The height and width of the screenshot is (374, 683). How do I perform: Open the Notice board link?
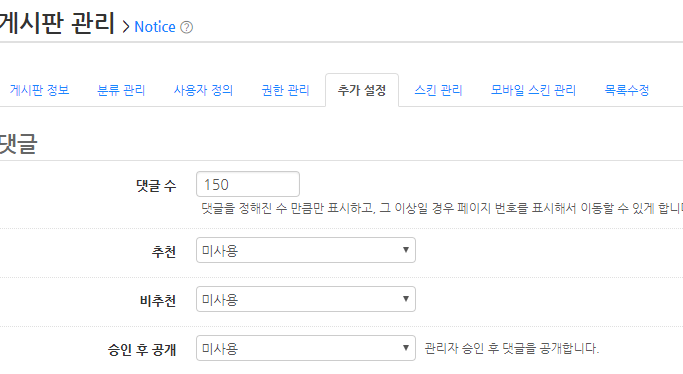click(155, 27)
